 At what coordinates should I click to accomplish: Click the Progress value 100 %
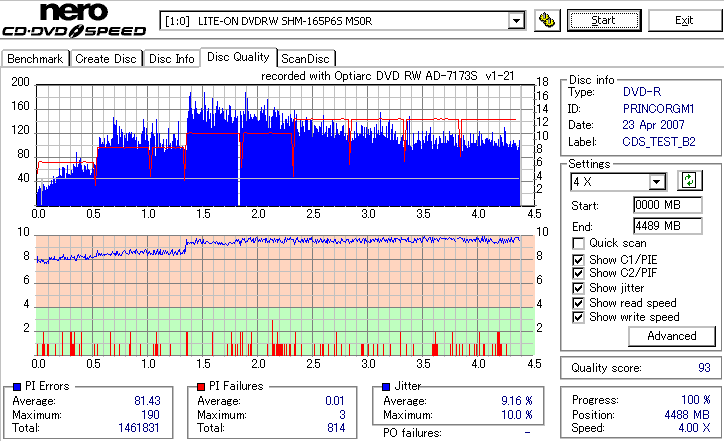pyautogui.click(x=696, y=400)
